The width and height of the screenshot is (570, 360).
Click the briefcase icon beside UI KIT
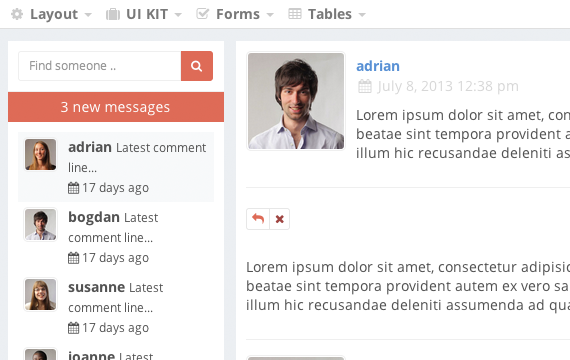tap(113, 14)
